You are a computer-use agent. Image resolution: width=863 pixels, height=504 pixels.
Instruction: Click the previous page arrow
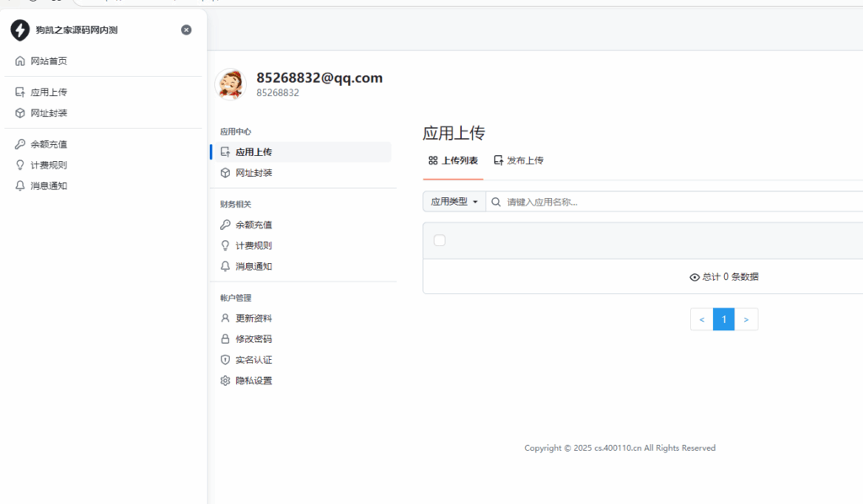(x=702, y=319)
